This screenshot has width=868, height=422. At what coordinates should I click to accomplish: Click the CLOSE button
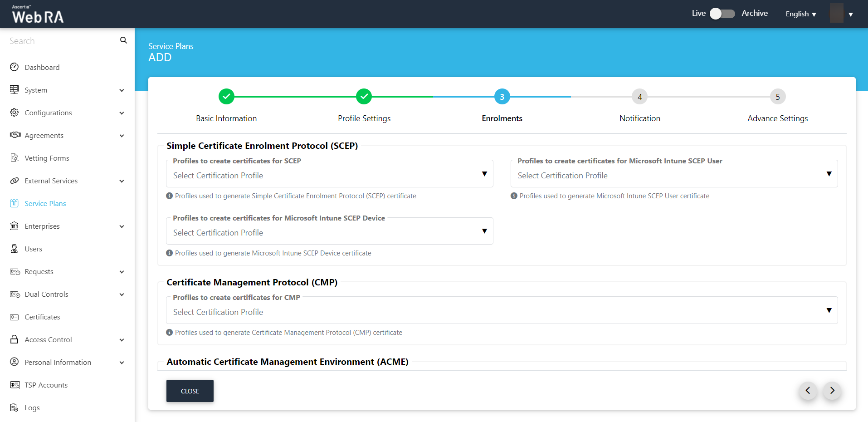point(190,391)
